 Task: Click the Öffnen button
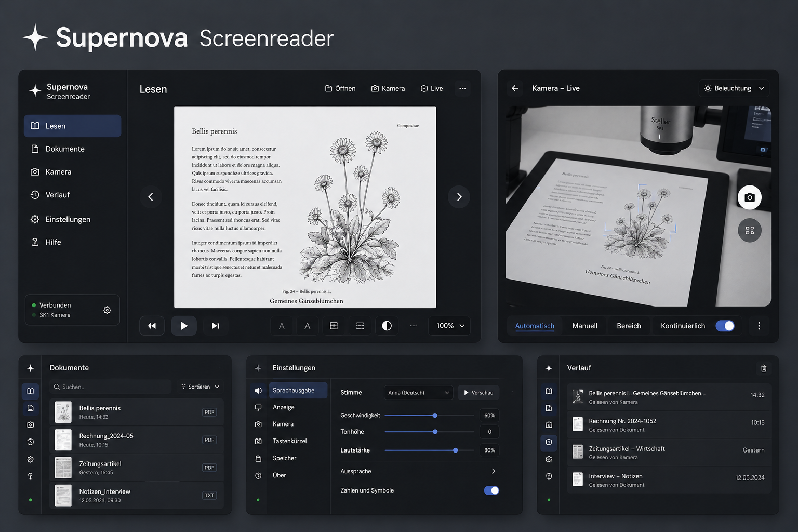tap(340, 88)
